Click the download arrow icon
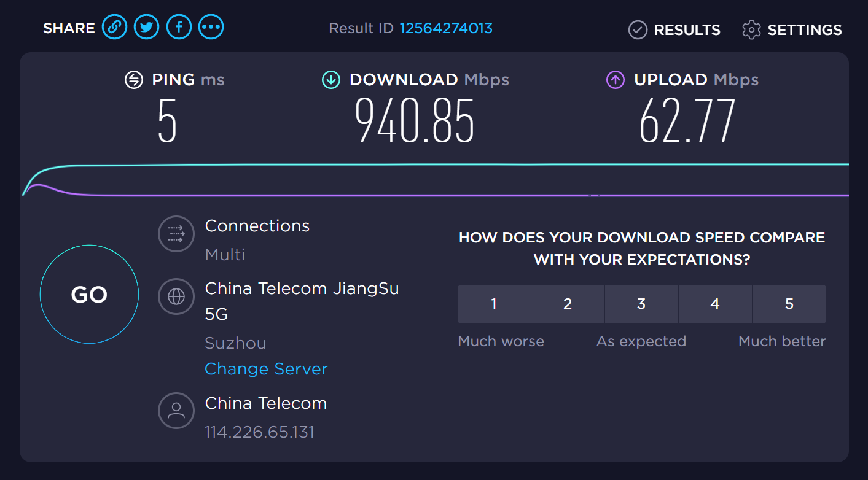868x480 pixels. [331, 80]
